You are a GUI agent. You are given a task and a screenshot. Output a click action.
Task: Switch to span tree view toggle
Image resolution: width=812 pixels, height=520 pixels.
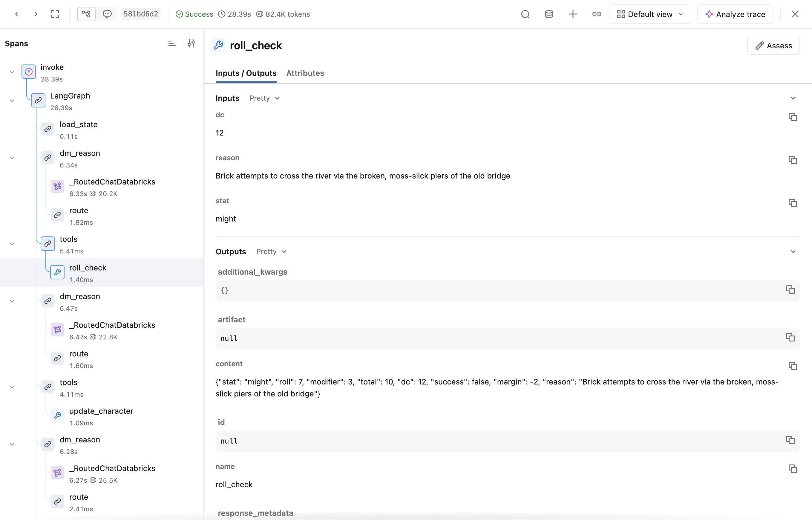[86, 14]
